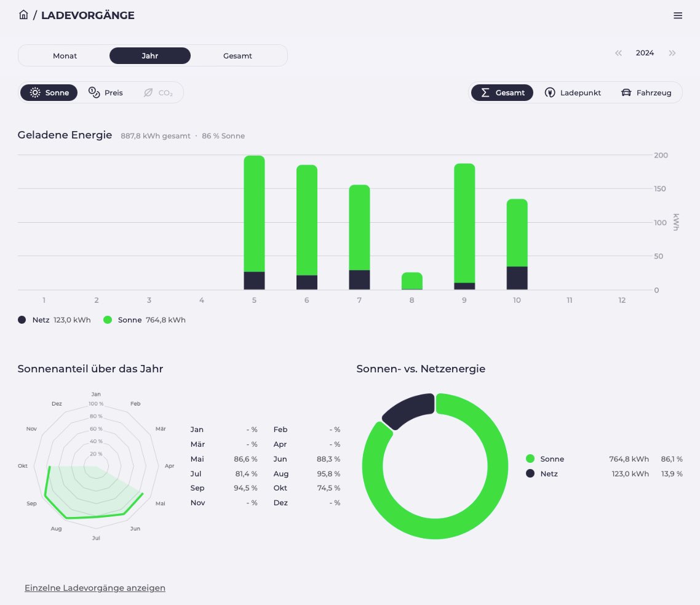
Task: Click the month 9 bar in chart
Action: click(x=465, y=226)
